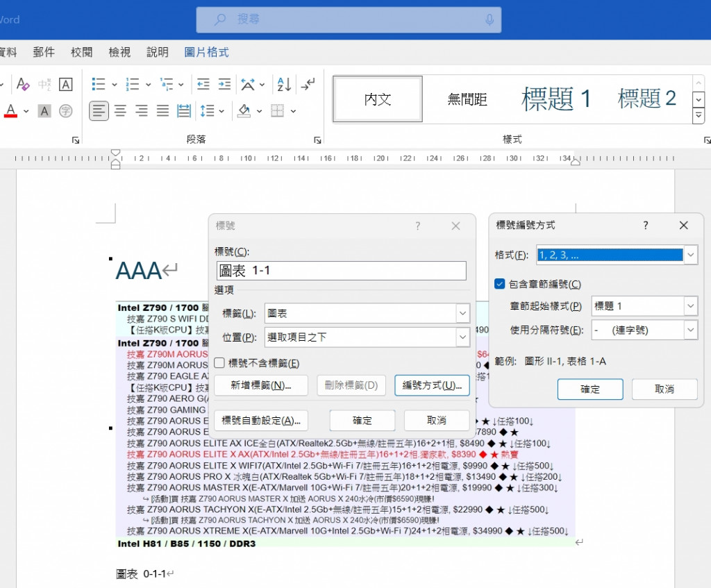Click the 標號 caption text field

[x=342, y=271]
